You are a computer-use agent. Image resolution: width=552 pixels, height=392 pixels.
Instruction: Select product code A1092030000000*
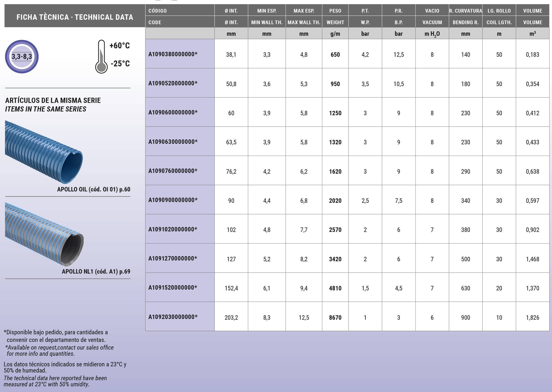coord(173,317)
